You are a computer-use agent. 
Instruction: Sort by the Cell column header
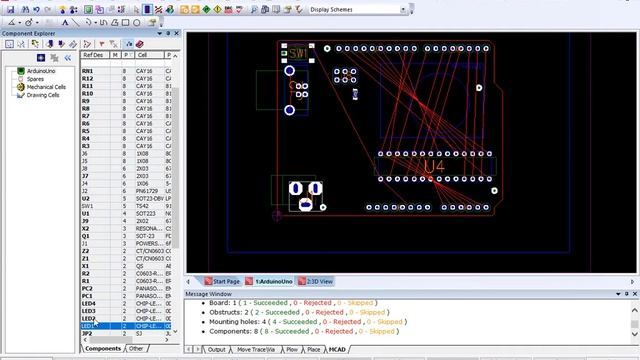[x=149, y=55]
